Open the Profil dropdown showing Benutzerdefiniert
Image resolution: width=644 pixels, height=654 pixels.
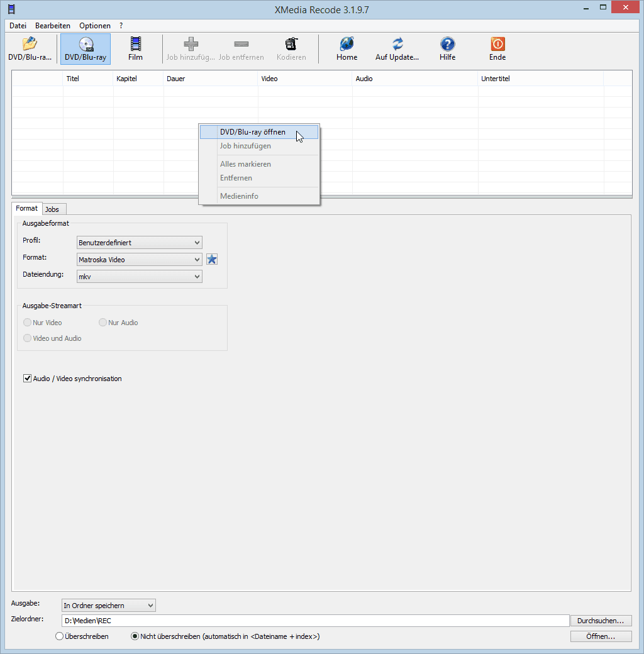coord(140,243)
